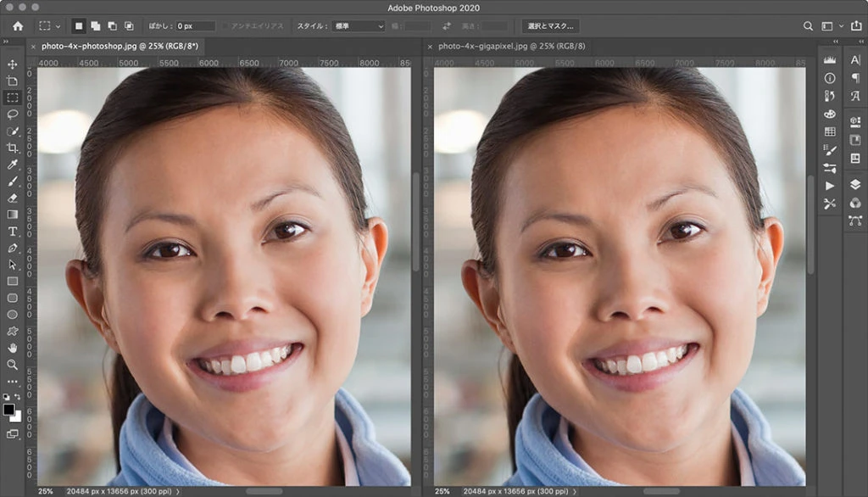Switch to photo-4x-gigapixel.jpg document tab

pos(511,46)
